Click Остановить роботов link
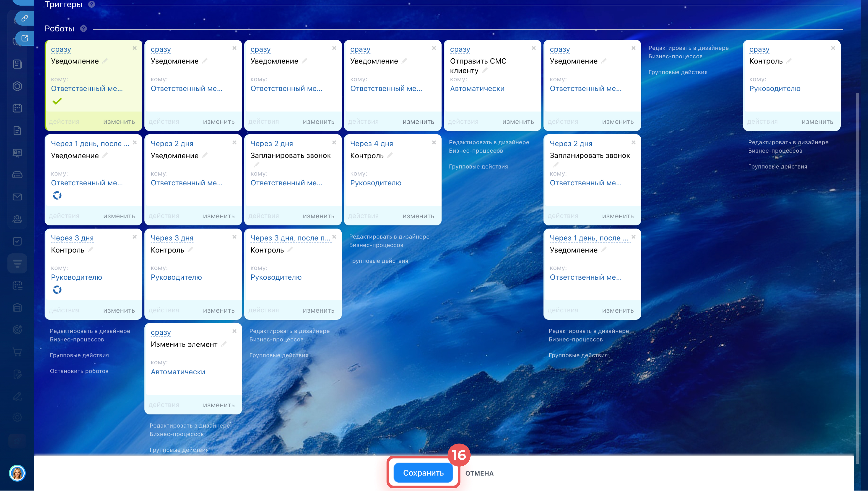Viewport: 868px width, 491px height. click(79, 371)
